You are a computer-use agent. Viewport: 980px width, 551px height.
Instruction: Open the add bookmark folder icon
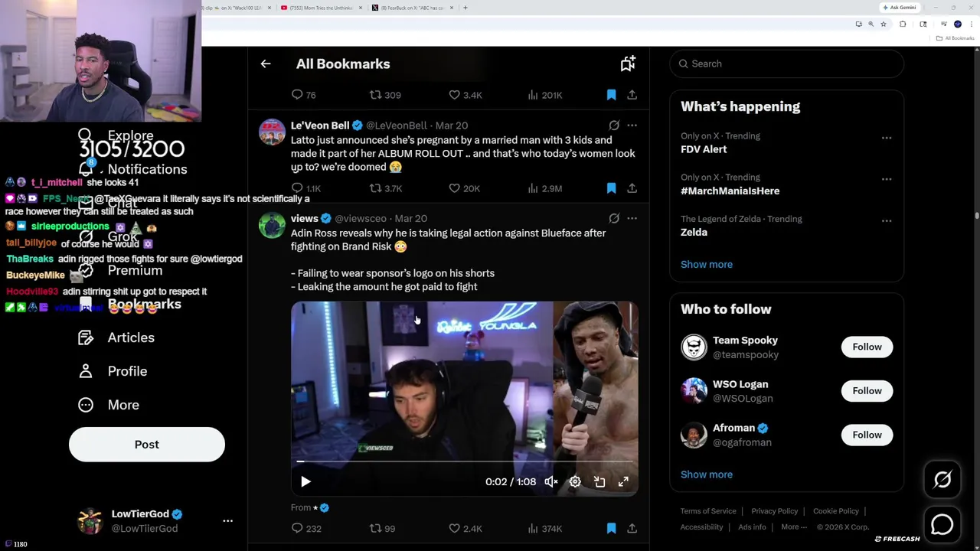click(x=628, y=64)
